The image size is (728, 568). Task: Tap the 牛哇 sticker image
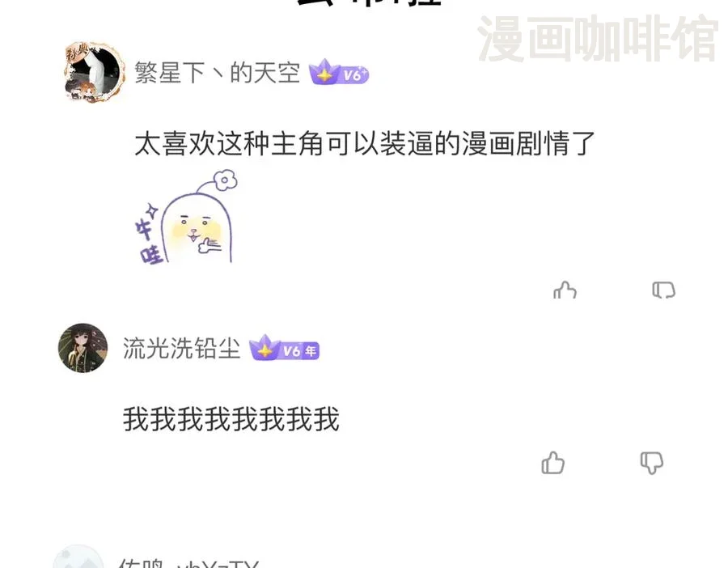pyautogui.click(x=186, y=218)
